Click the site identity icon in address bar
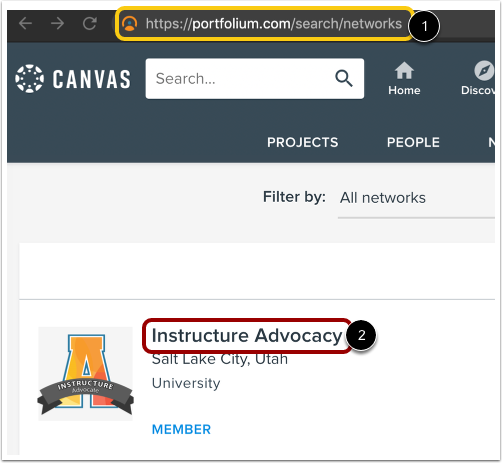Screen dimensions: 502x463 pyautogui.click(x=130, y=24)
